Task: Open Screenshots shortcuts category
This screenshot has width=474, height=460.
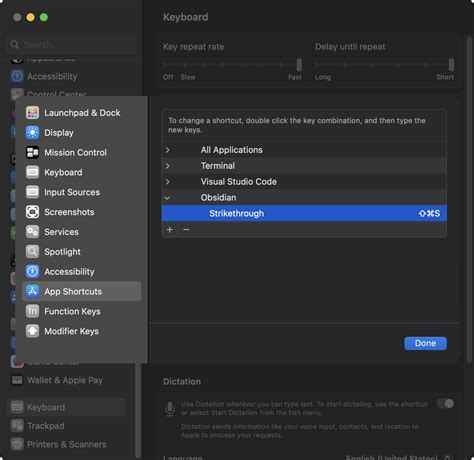Action: 82,212
